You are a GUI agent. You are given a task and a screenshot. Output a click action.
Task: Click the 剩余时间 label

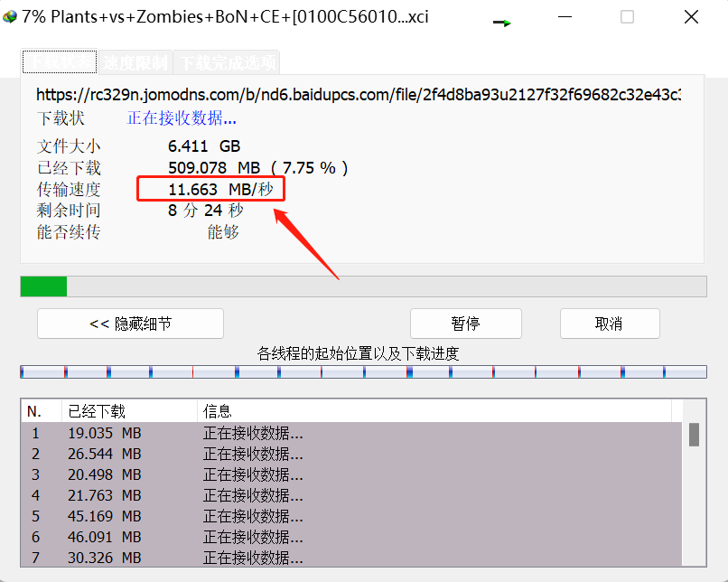69,211
